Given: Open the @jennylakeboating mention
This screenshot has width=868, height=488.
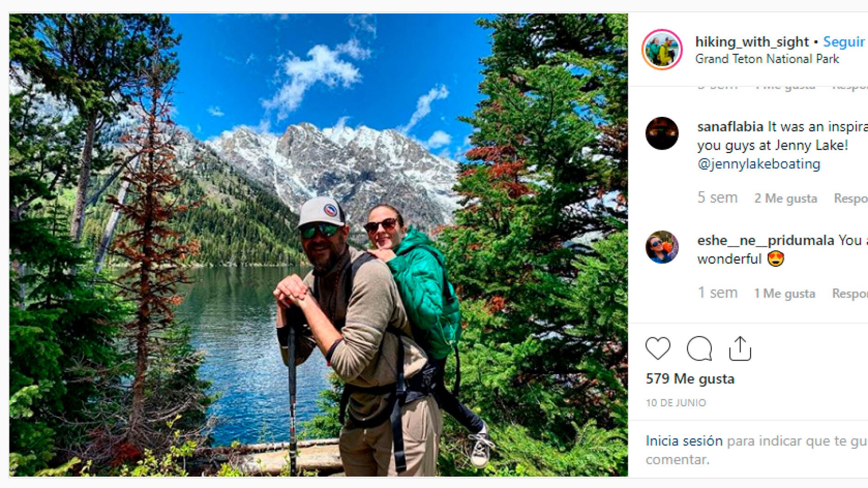Looking at the screenshot, I should point(759,164).
